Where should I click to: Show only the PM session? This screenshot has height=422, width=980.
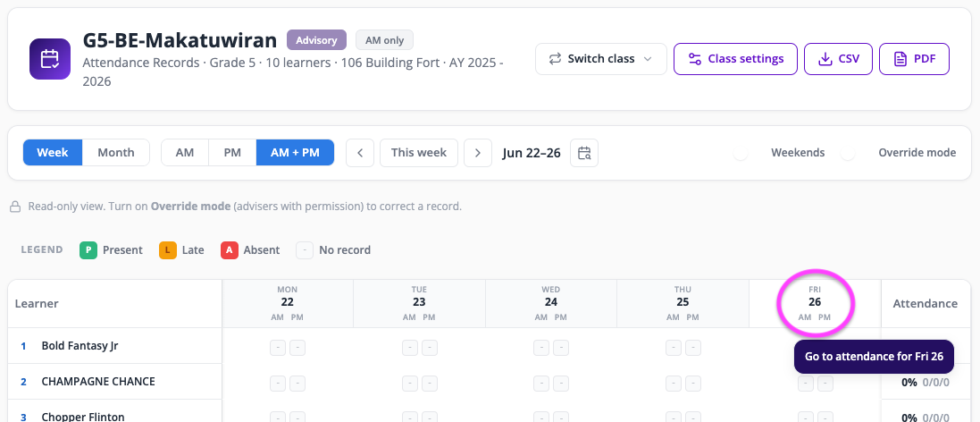tap(232, 153)
